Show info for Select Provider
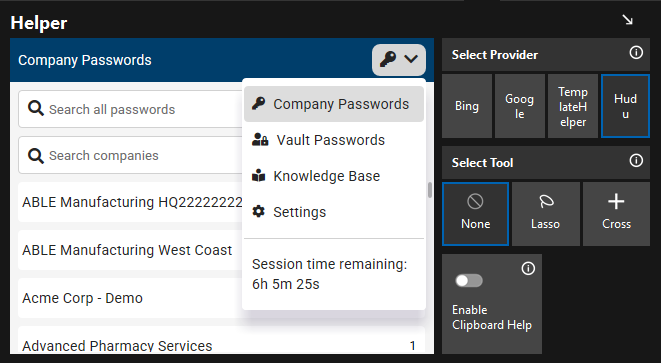 coord(636,53)
